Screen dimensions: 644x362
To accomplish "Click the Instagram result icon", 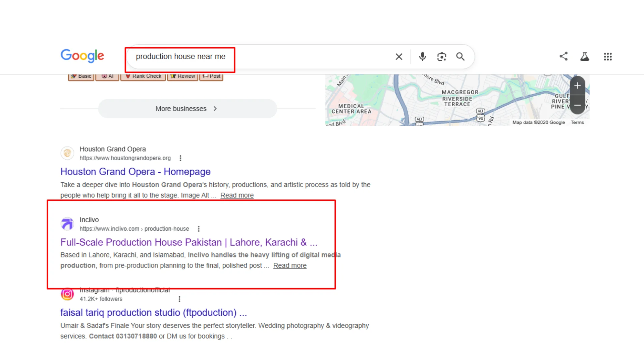I will (x=67, y=294).
